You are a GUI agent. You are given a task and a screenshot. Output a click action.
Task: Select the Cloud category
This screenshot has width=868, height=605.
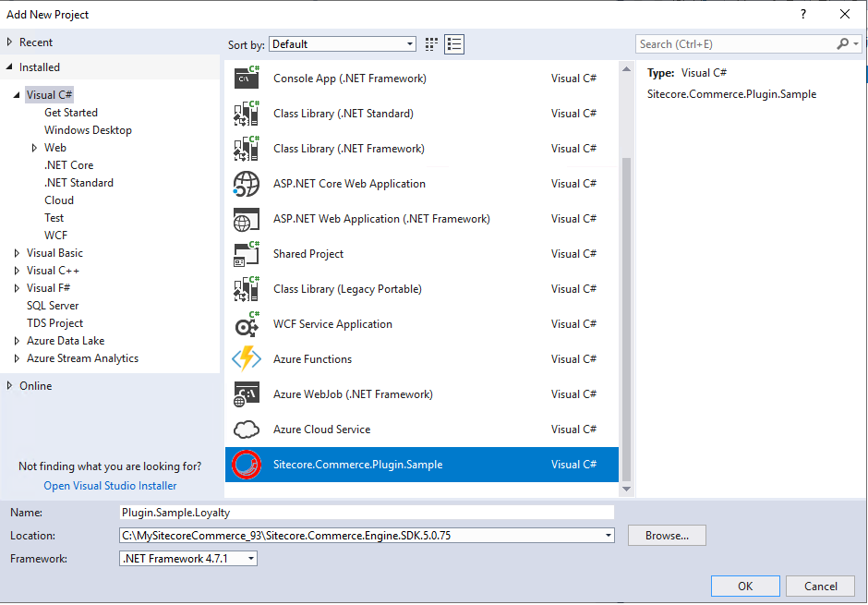click(x=59, y=200)
